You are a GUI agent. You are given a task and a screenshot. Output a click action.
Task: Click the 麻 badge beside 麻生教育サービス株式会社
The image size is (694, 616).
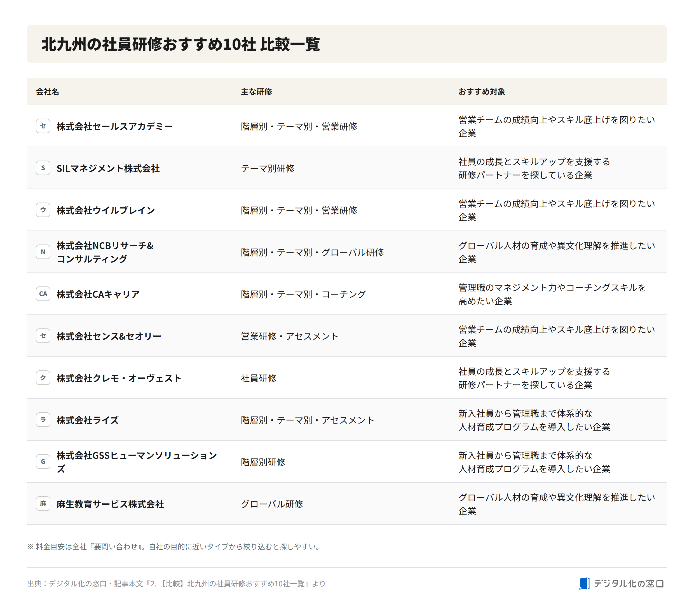[43, 504]
